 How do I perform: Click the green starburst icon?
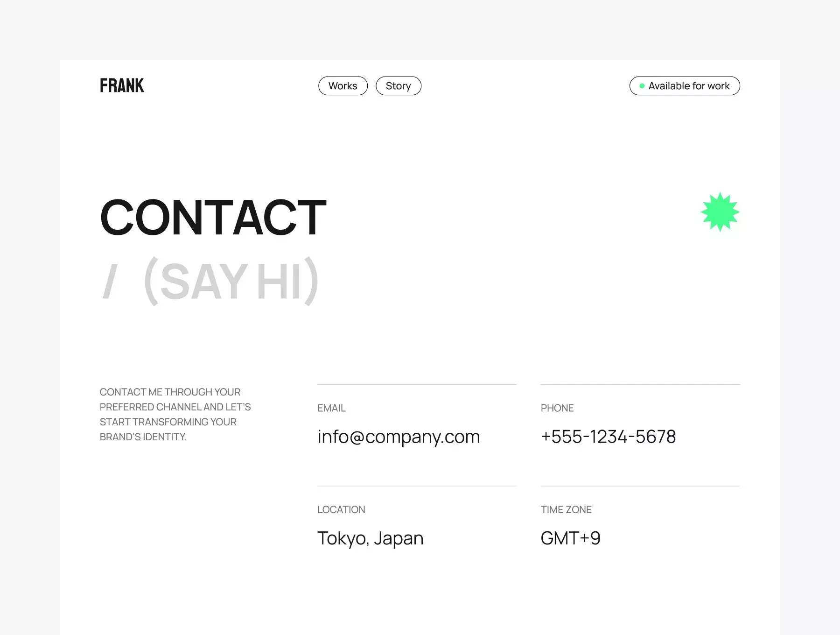pos(720,212)
